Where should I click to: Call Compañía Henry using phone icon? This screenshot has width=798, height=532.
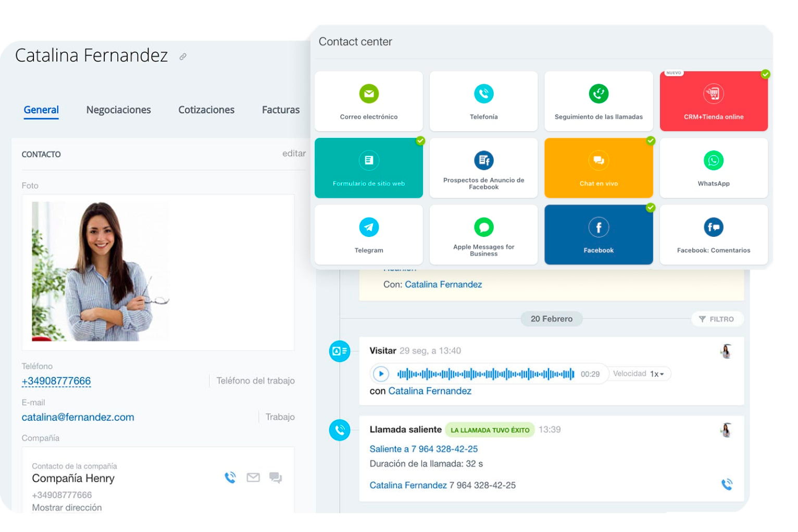pyautogui.click(x=230, y=477)
